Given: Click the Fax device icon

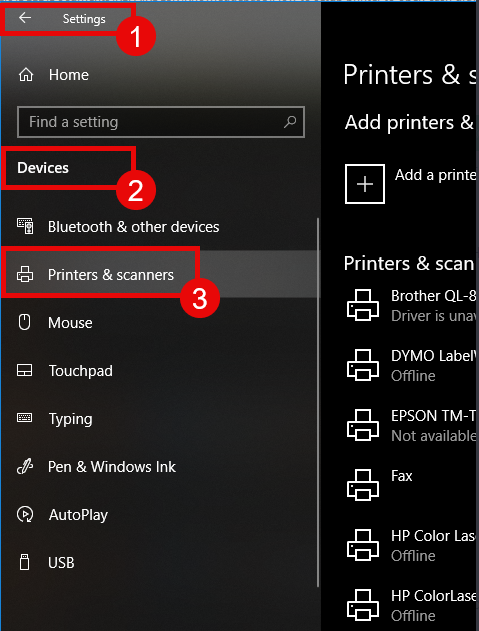Looking at the screenshot, I should click(363, 485).
